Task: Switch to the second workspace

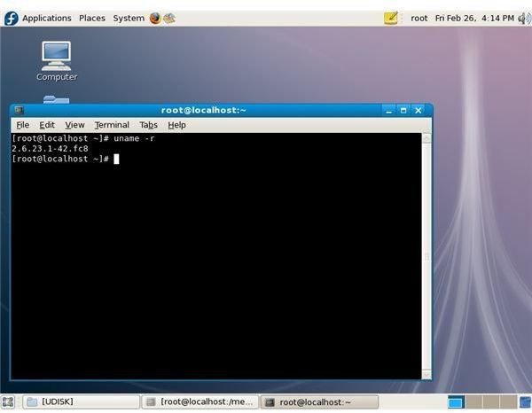Action: tap(474, 402)
